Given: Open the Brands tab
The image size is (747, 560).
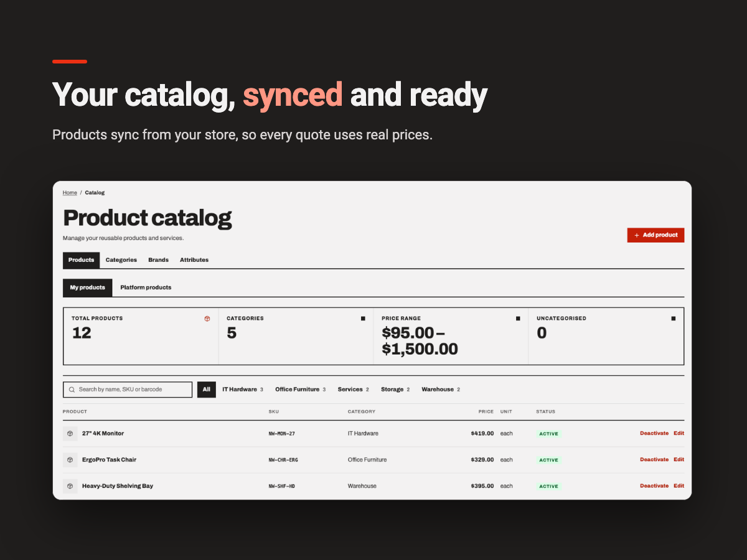Looking at the screenshot, I should click(158, 260).
